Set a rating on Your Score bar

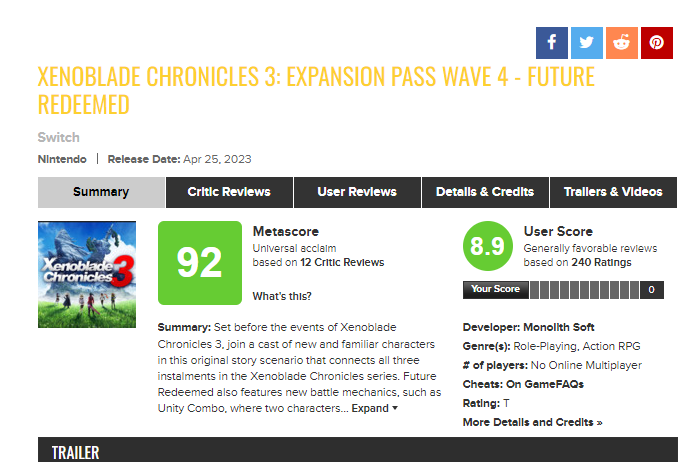[584, 290]
